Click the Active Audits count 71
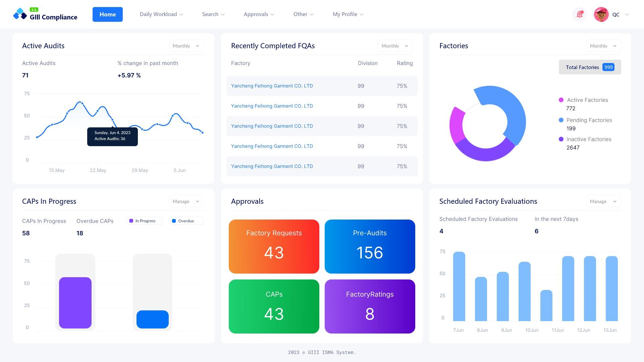The height and width of the screenshot is (362, 644). (x=25, y=75)
